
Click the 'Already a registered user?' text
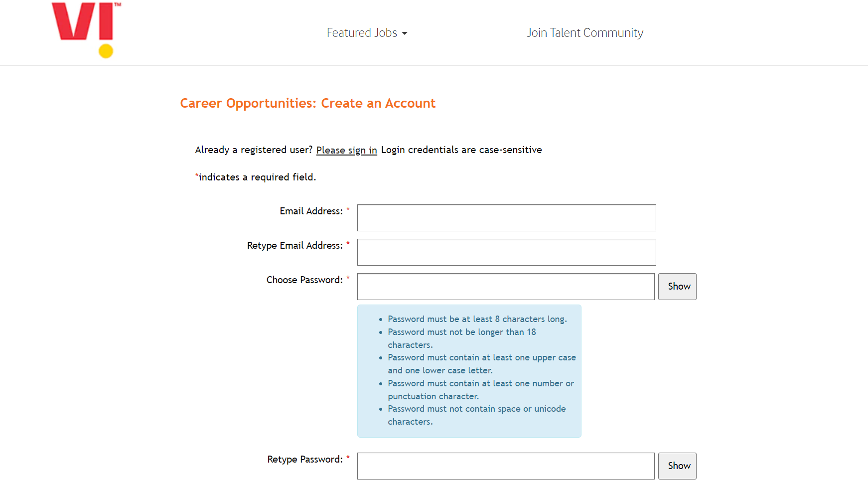tap(254, 150)
